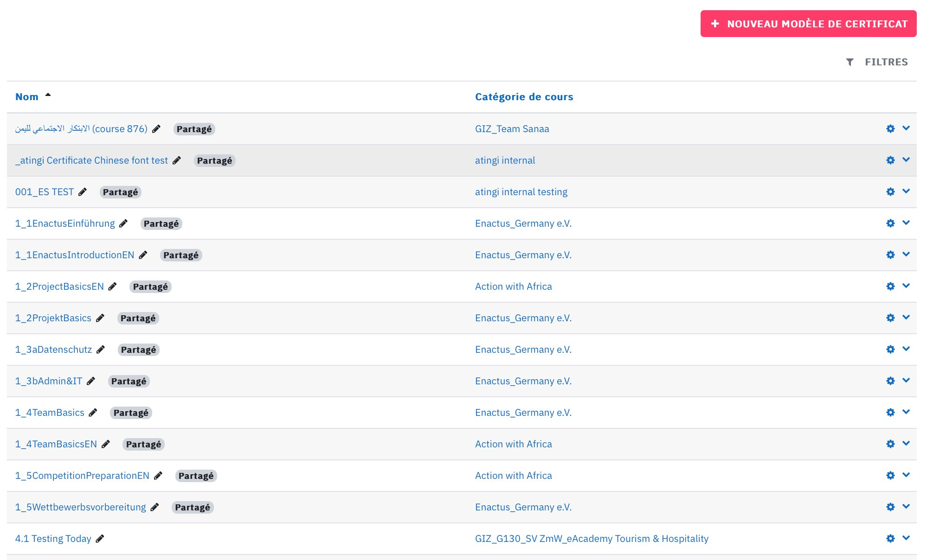Click gear icon in 1_2ProjektBasics row
927x560 pixels.
click(x=890, y=318)
